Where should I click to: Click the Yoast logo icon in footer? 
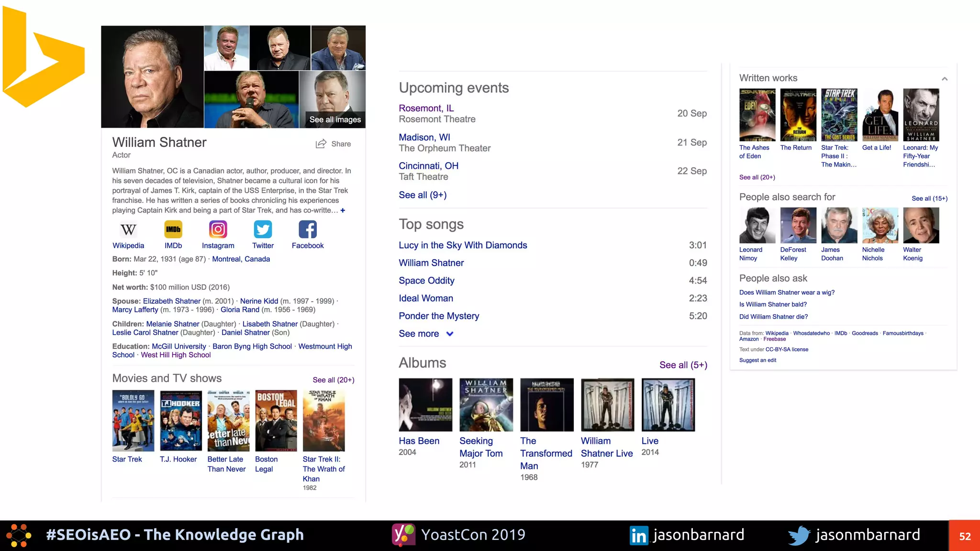coord(403,535)
